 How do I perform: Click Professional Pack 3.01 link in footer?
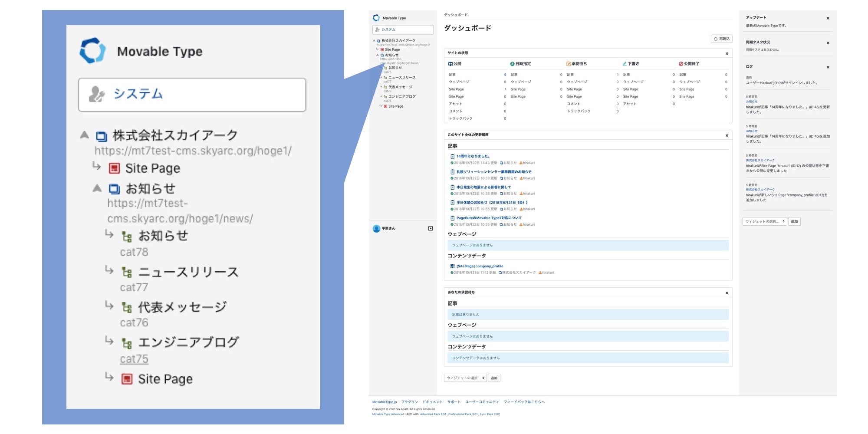tap(463, 414)
